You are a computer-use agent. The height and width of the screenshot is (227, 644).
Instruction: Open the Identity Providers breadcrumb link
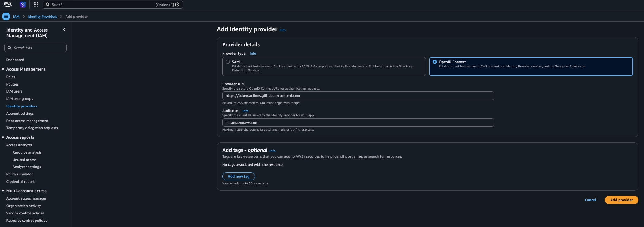[x=42, y=17]
